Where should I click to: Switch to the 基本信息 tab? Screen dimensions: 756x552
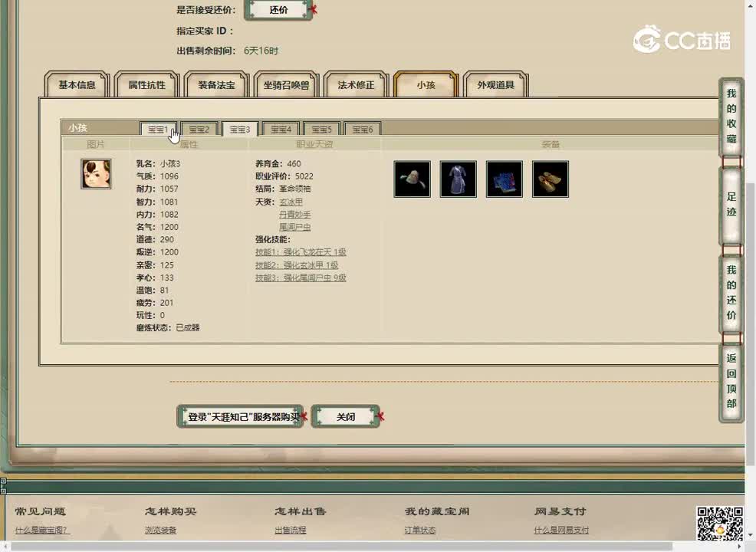point(76,86)
